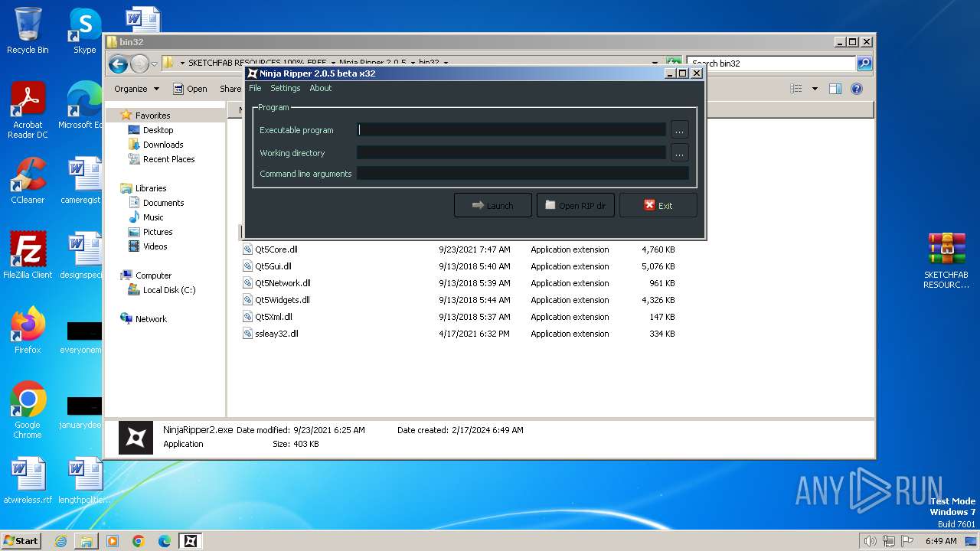Image resolution: width=980 pixels, height=551 pixels.
Task: Click the Exit button in Ninja Ripper
Action: (658, 205)
